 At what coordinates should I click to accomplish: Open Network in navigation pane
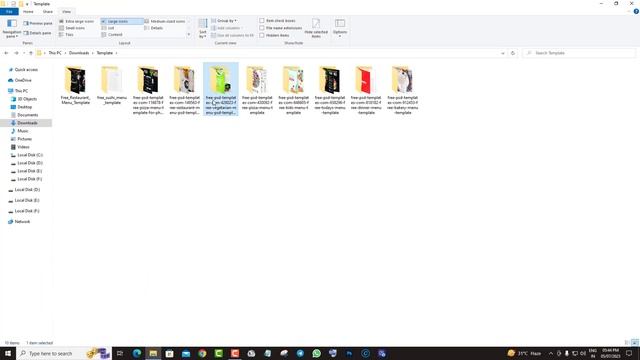click(22, 222)
